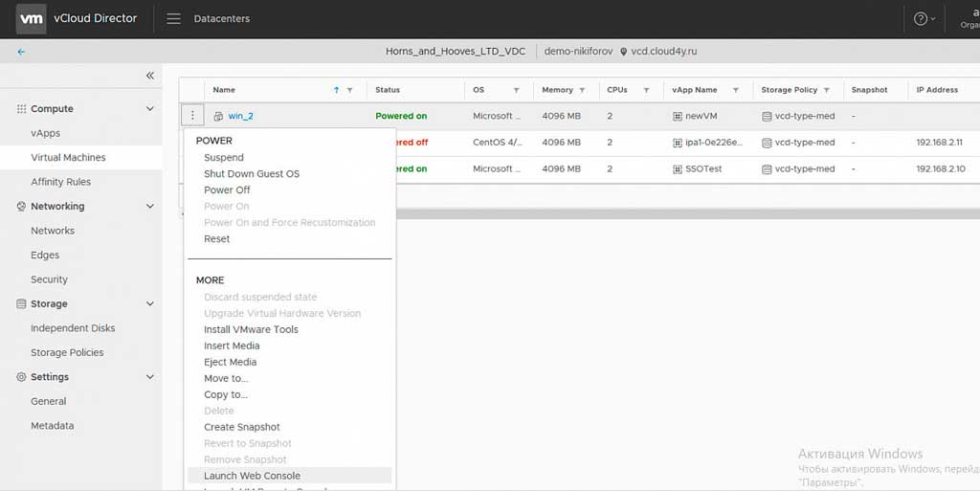Screen dimensions: 980x491
Task: Click the Name column sort arrow
Action: (x=336, y=90)
